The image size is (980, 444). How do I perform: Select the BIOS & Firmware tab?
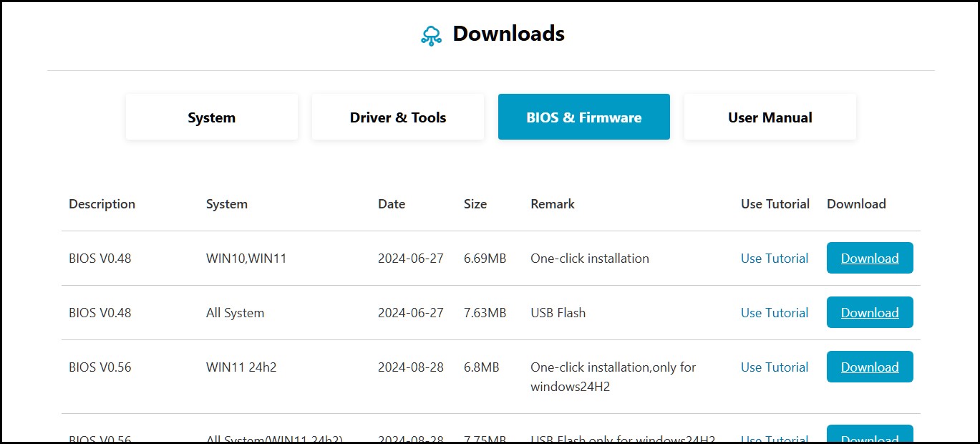[584, 117]
